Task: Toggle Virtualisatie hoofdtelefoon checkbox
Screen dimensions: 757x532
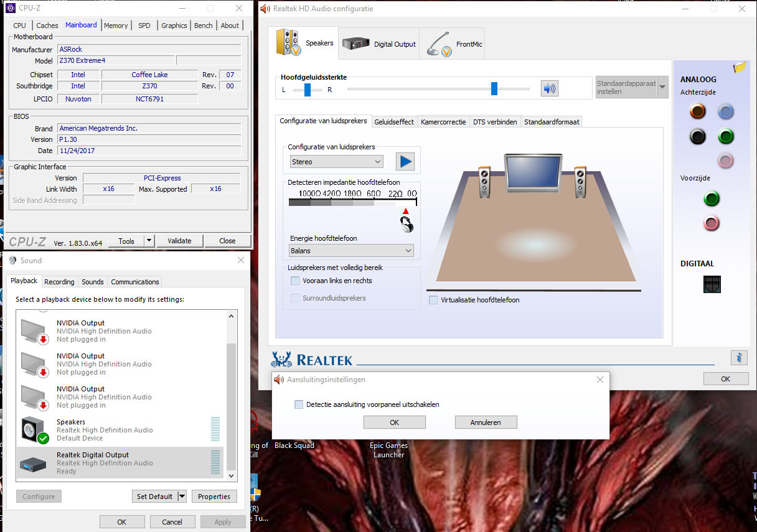Action: pyautogui.click(x=433, y=300)
